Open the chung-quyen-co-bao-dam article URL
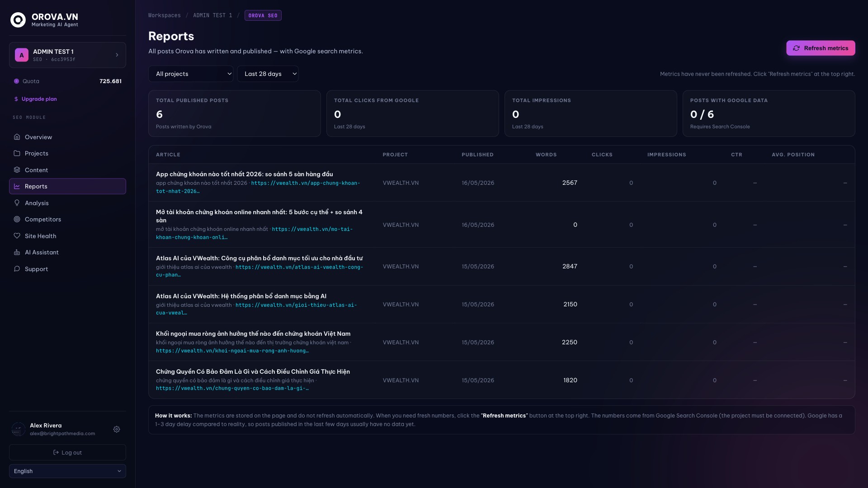The height and width of the screenshot is (488, 868). pyautogui.click(x=232, y=388)
